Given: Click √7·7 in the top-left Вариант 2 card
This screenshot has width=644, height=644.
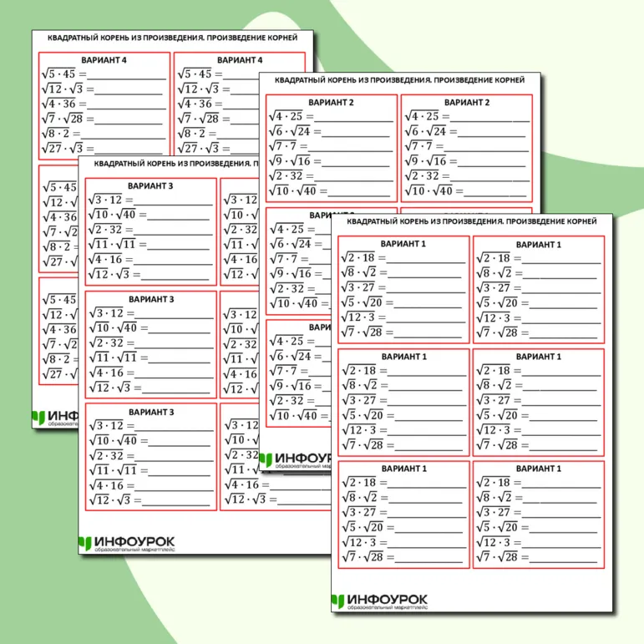Looking at the screenshot, I should [x=282, y=146].
